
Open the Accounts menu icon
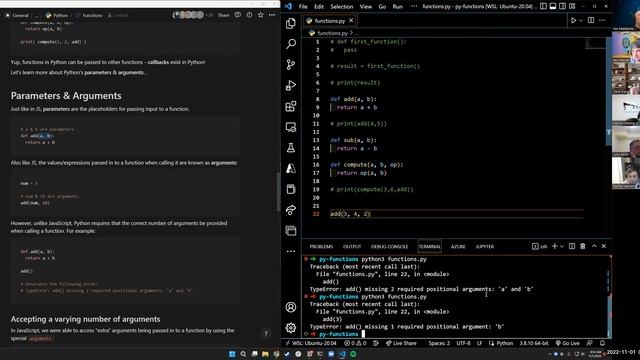coord(291,307)
